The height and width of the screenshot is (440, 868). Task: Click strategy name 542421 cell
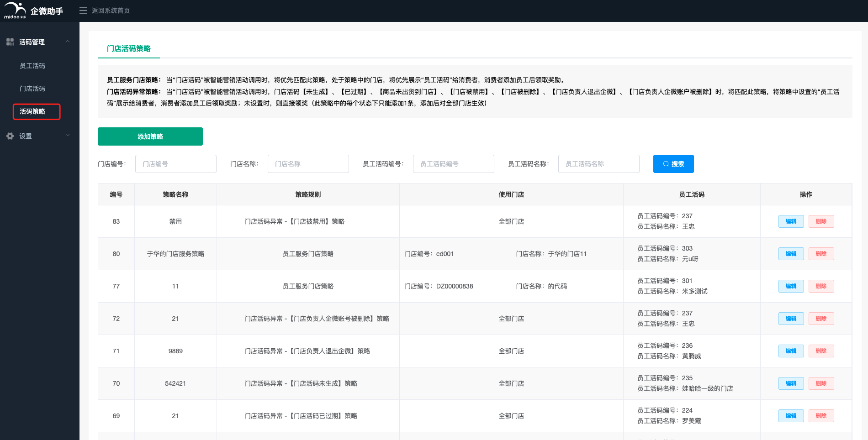pos(176,383)
